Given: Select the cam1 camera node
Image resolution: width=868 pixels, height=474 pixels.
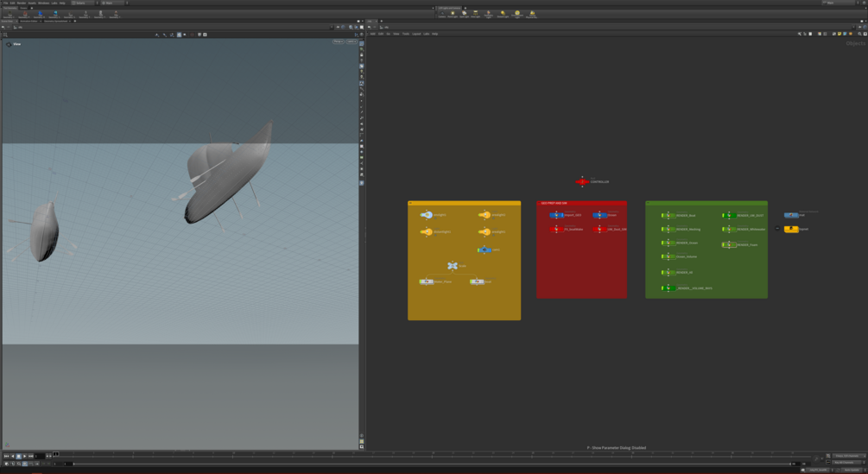Looking at the screenshot, I should pos(485,250).
